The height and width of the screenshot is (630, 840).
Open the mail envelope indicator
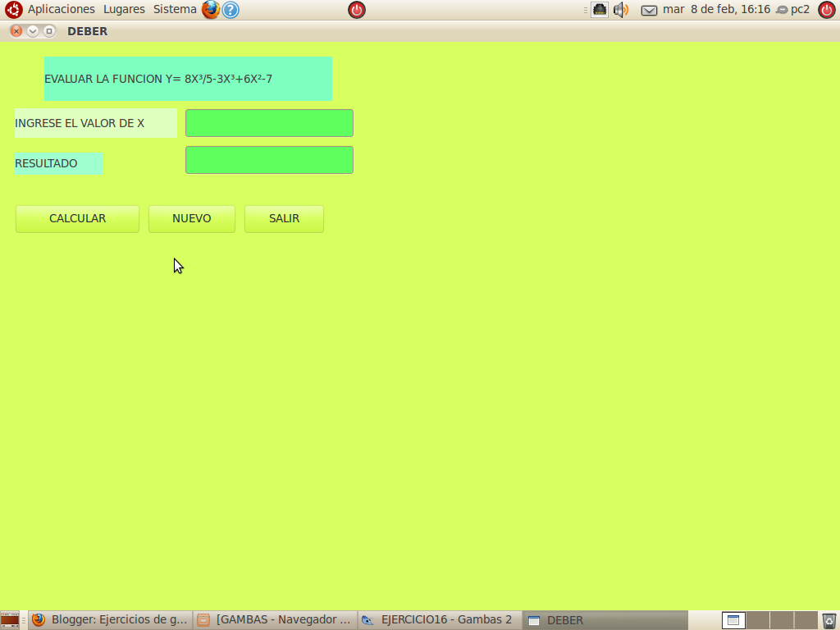click(x=649, y=10)
